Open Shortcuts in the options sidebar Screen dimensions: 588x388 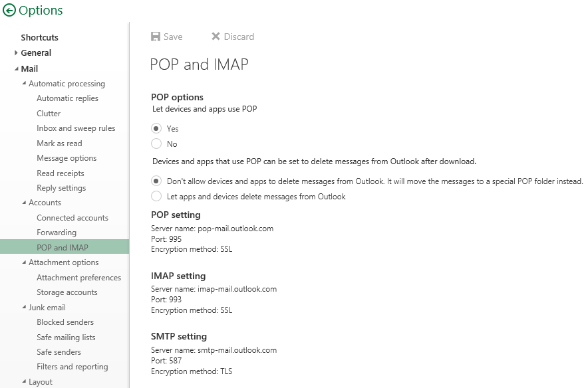coord(40,37)
